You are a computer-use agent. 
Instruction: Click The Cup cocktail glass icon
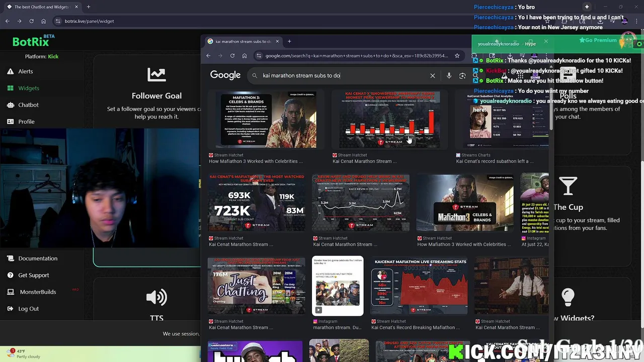click(568, 187)
